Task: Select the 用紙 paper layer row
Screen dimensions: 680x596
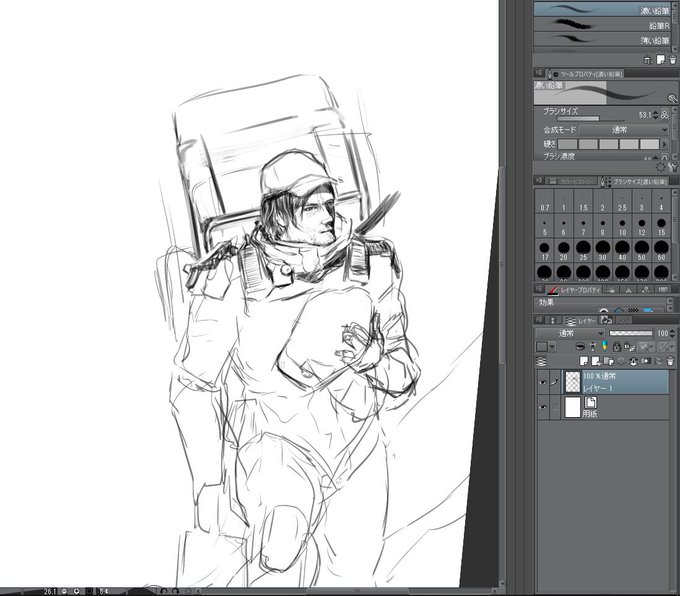Action: pyautogui.click(x=615, y=408)
